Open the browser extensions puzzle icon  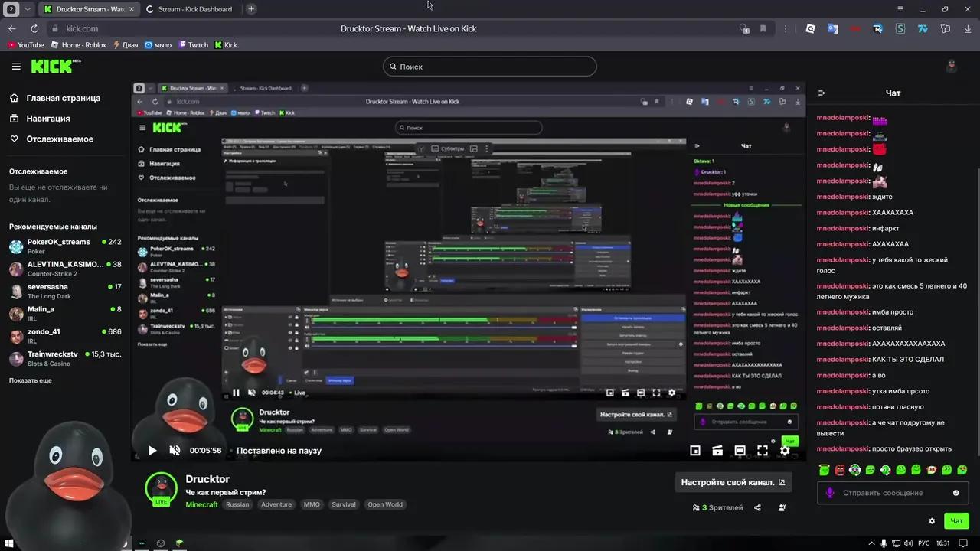click(x=945, y=28)
